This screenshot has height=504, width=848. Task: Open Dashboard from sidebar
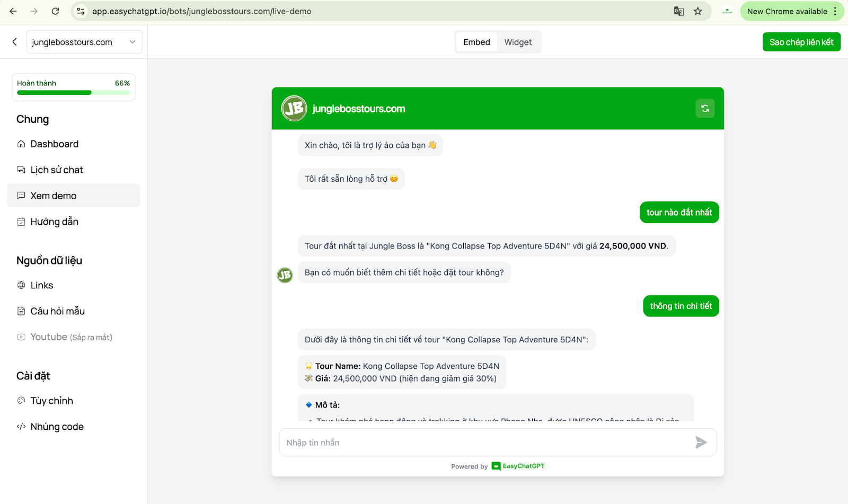click(73, 144)
